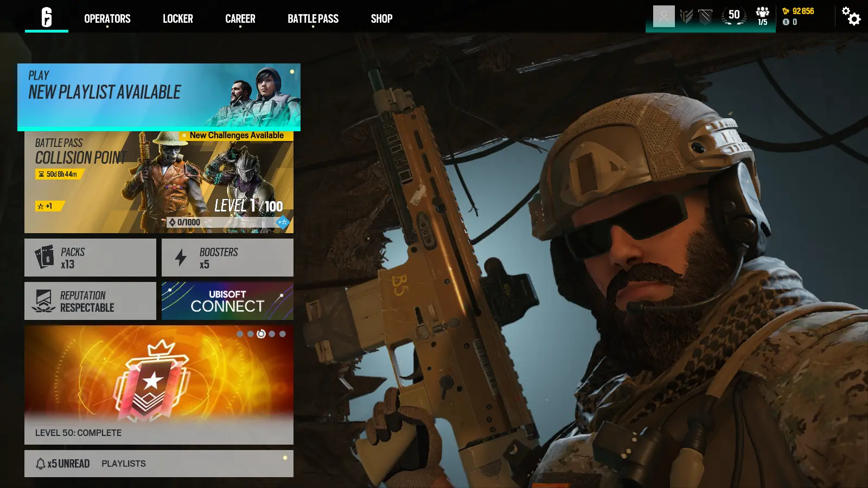This screenshot has width=868, height=488.
Task: Select the first carousel page dot
Action: tap(240, 334)
